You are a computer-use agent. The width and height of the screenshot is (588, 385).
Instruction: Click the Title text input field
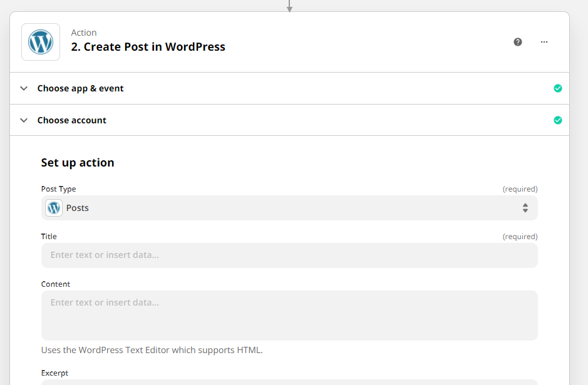coord(289,255)
